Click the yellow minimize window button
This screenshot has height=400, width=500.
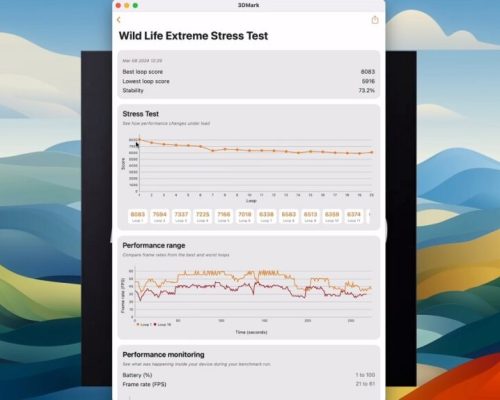pos(127,5)
